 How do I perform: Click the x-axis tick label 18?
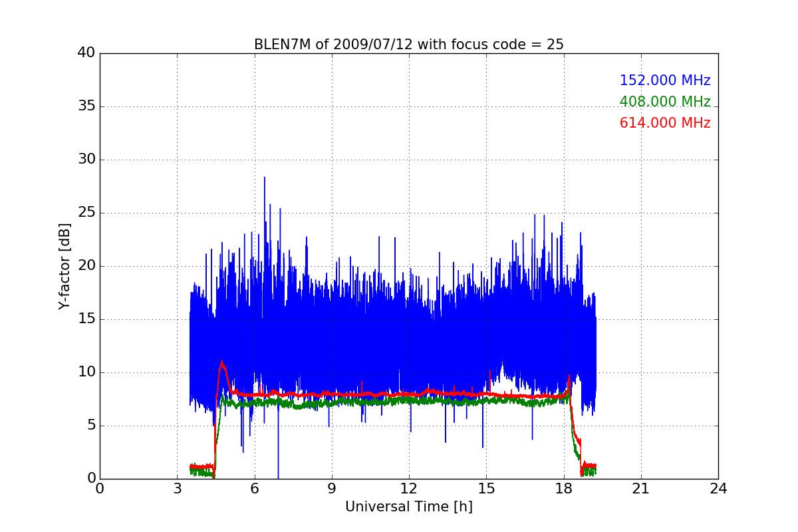click(x=564, y=489)
